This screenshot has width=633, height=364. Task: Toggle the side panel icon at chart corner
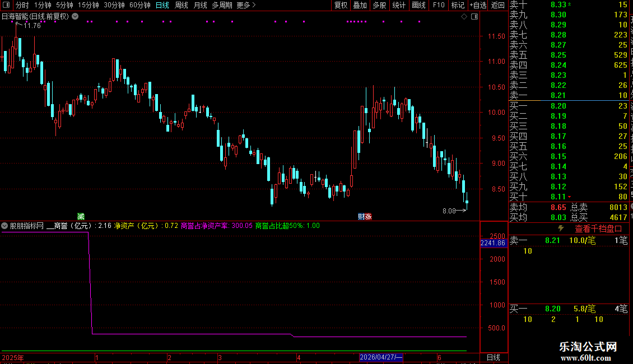(474, 17)
